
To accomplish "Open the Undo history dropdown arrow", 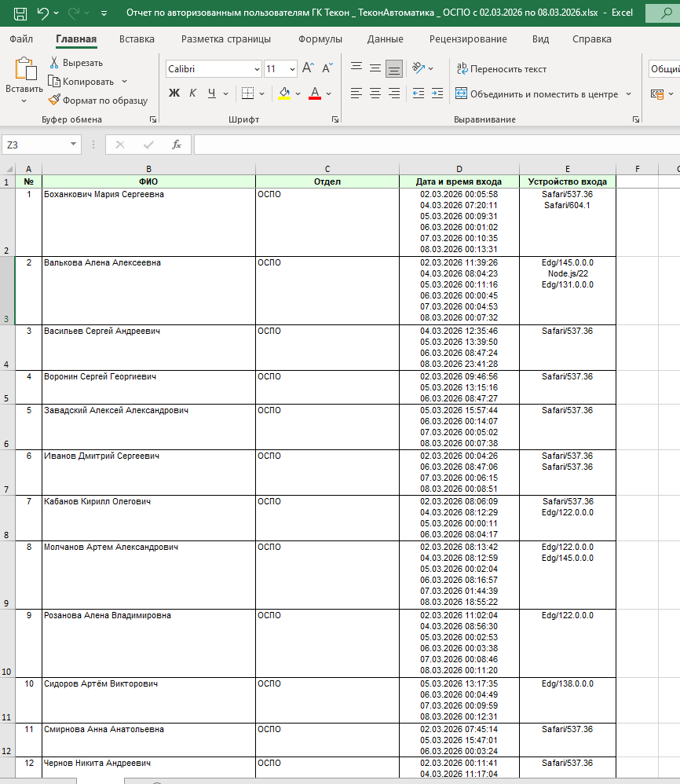I will click(56, 13).
